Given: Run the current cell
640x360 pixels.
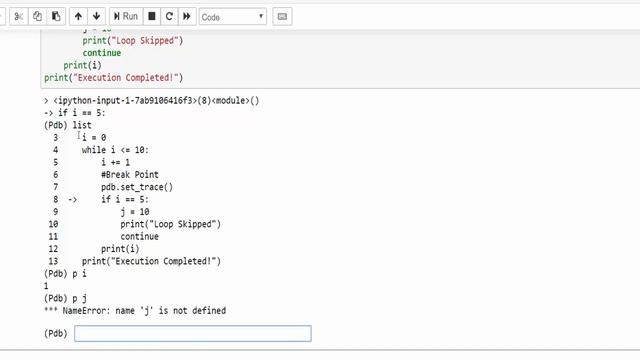Looking at the screenshot, I should tap(126, 16).
